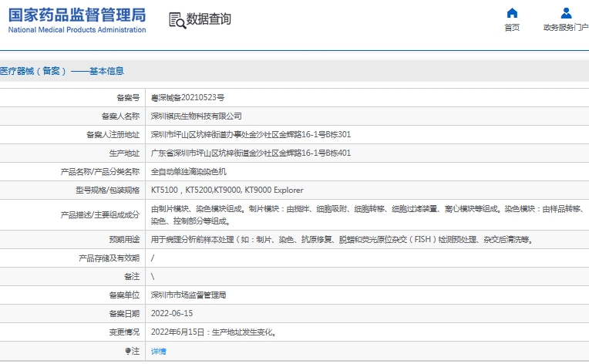Click the slash value in 产品存储及有效期 row
The height and width of the screenshot is (364, 589).
153,258
